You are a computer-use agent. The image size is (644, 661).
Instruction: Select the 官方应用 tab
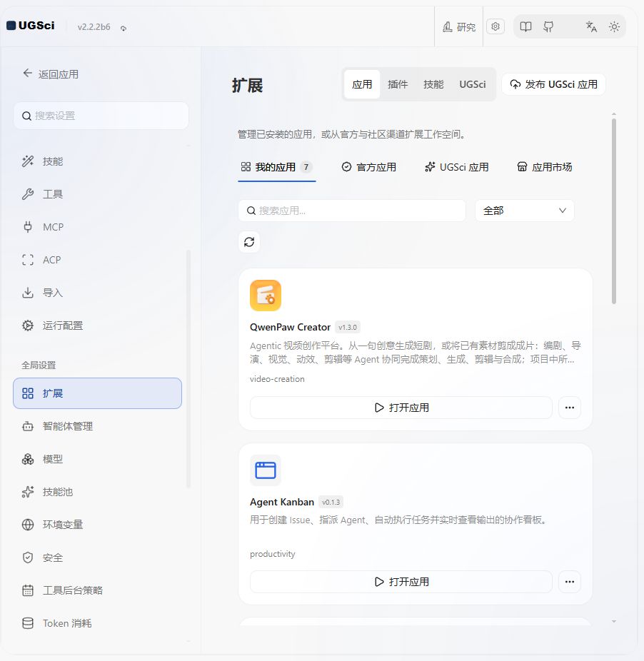click(369, 167)
